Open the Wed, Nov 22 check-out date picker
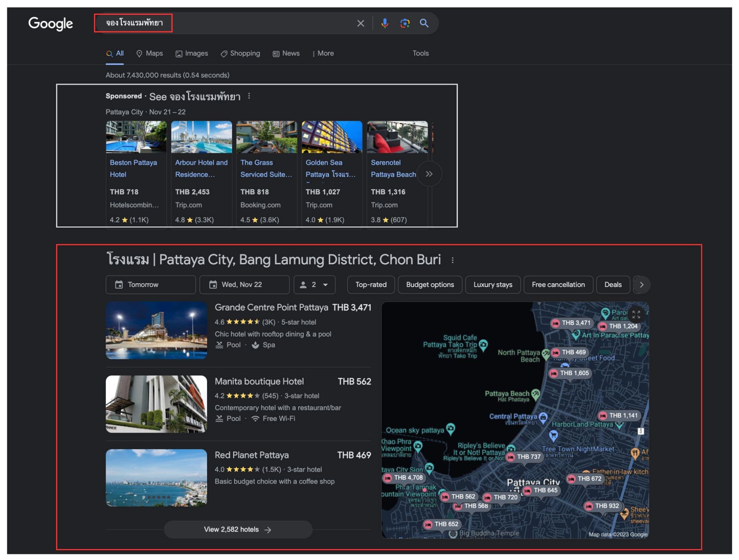The height and width of the screenshot is (560, 739). point(244,285)
